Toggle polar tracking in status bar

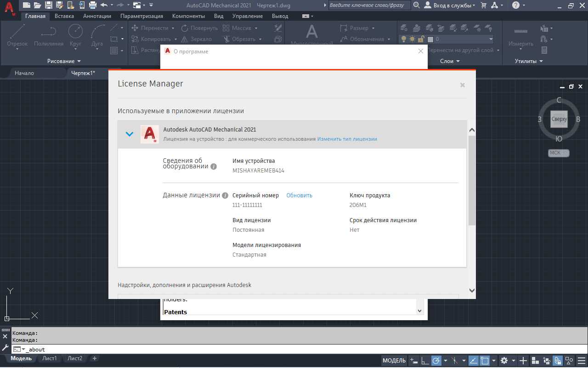(x=436, y=361)
